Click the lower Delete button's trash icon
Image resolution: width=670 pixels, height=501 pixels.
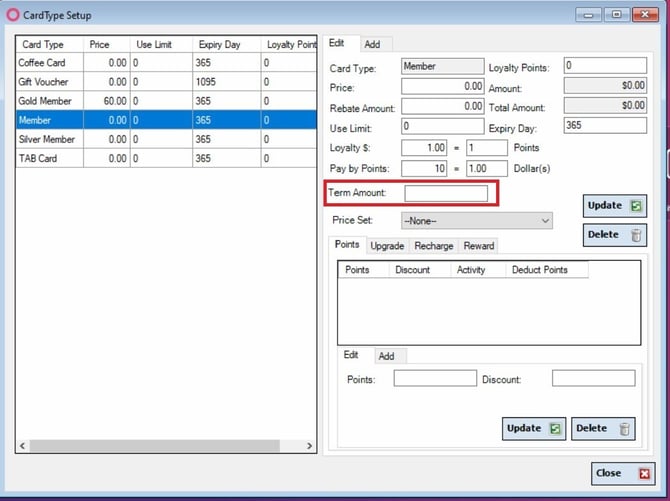click(x=624, y=429)
